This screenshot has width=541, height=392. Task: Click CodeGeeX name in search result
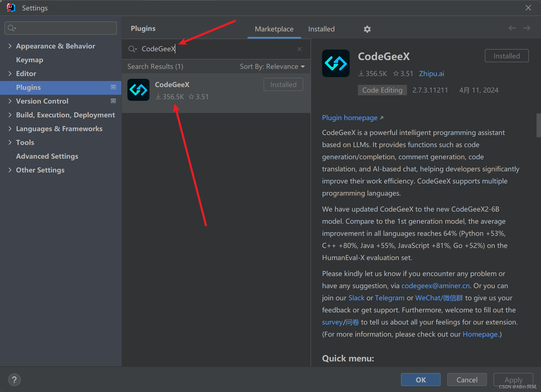172,85
